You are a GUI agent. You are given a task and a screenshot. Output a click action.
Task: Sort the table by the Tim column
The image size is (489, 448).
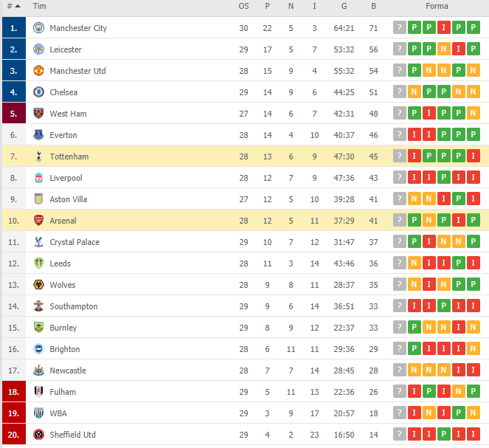[x=40, y=6]
